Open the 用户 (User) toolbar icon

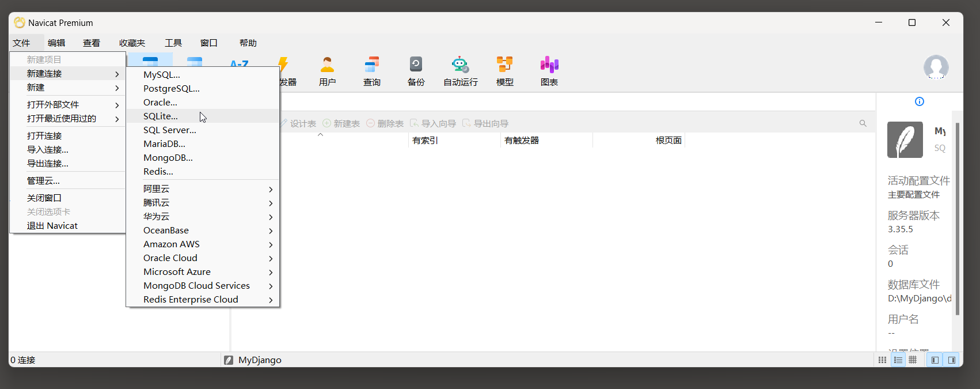(327, 71)
